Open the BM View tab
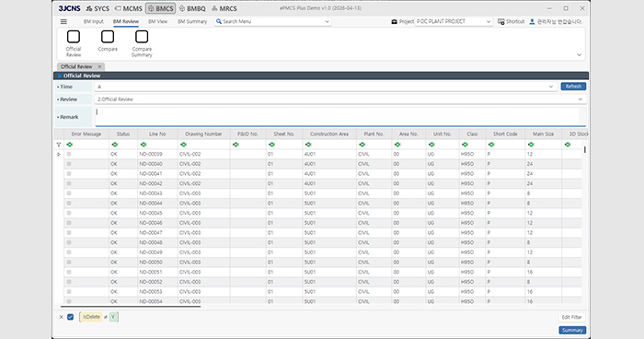This screenshot has width=644, height=339. [157, 21]
